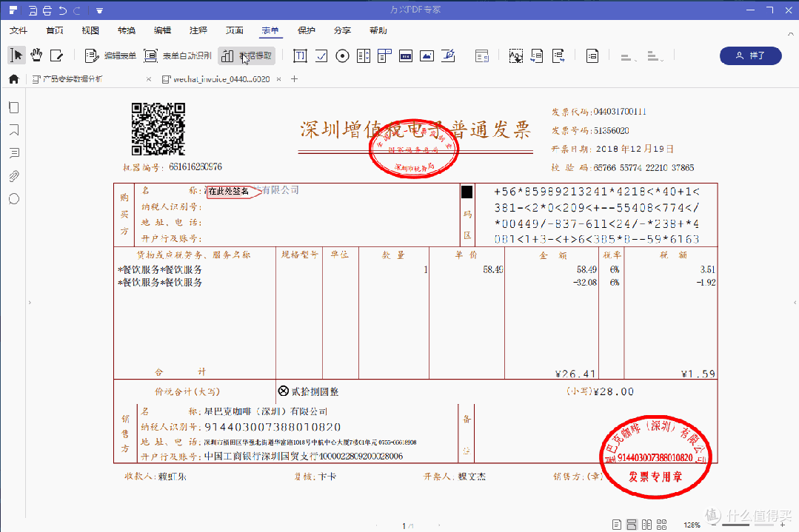Click the import form data icon
Image resolution: width=799 pixels, height=532 pixels.
click(537, 55)
